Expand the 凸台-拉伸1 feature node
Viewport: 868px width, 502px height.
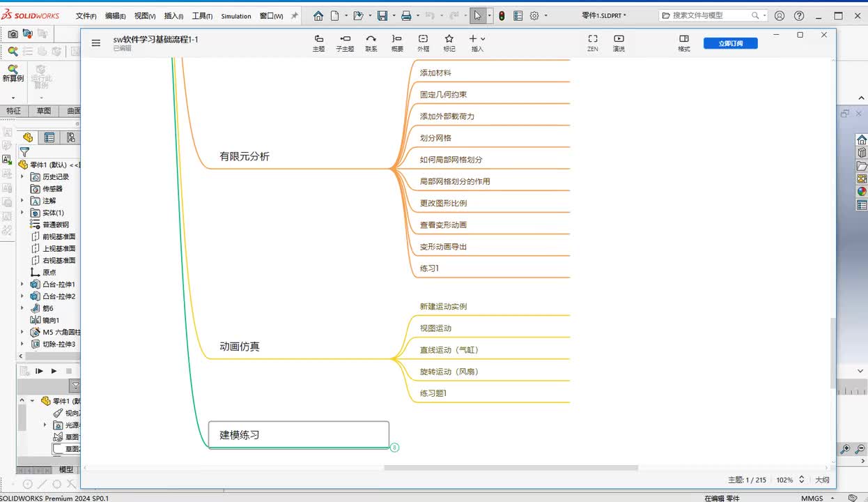[x=22, y=284]
